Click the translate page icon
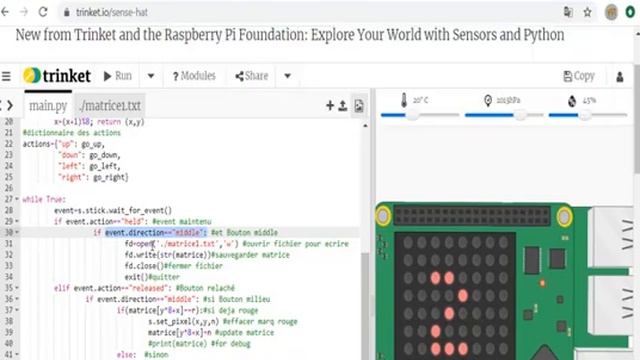640x360 pixels. point(568,12)
